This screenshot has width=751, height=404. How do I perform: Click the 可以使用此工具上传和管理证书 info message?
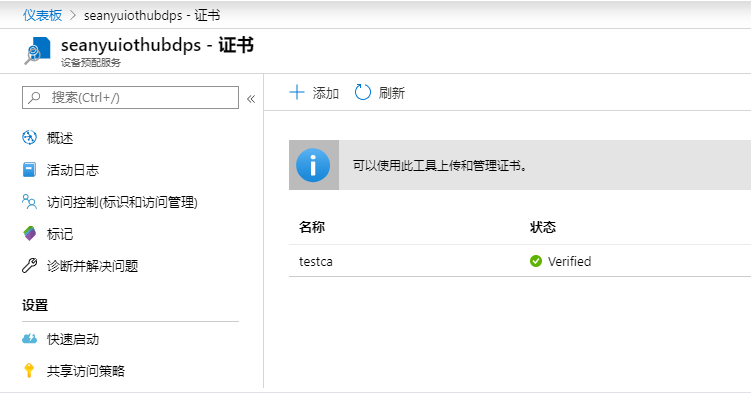pos(439,166)
